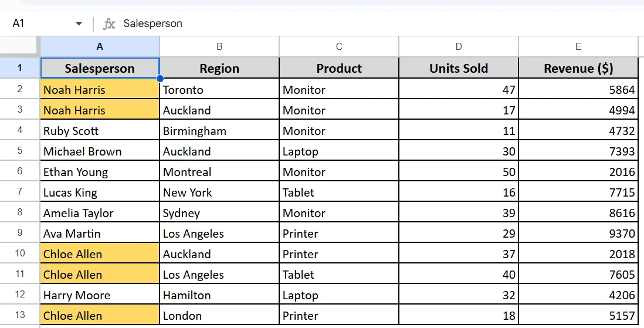The image size is (644, 328).
Task: Select the Units Sold value 50
Action: (458, 171)
